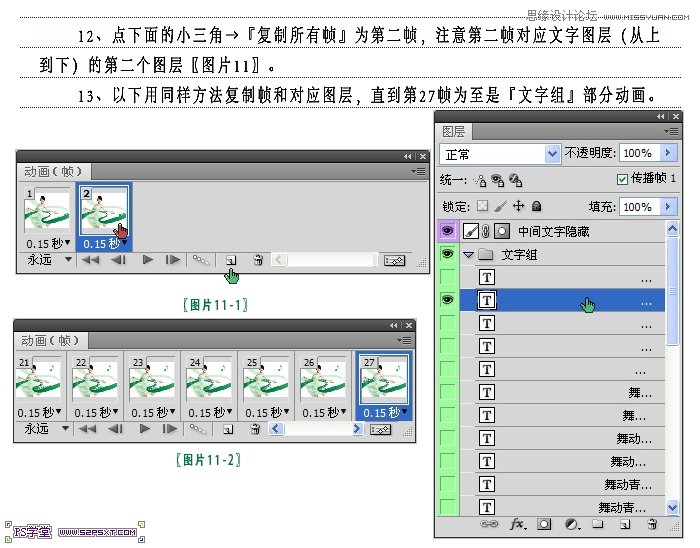Toggle eye of the highlighted blue text layer
The width and height of the screenshot is (700, 548).
(x=447, y=300)
